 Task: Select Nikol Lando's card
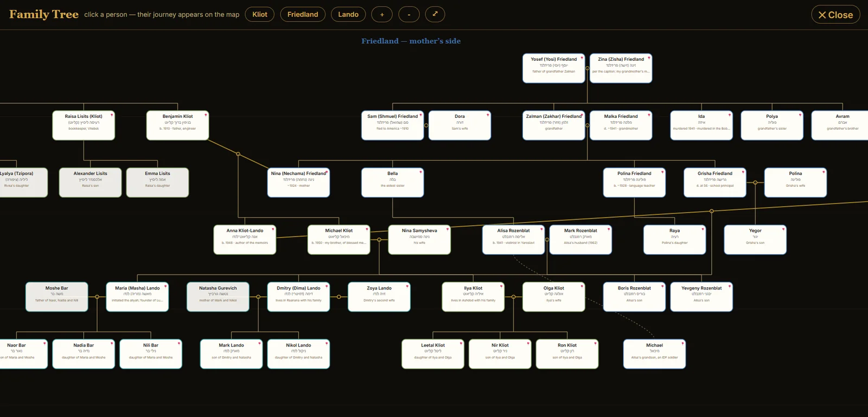[x=298, y=354]
